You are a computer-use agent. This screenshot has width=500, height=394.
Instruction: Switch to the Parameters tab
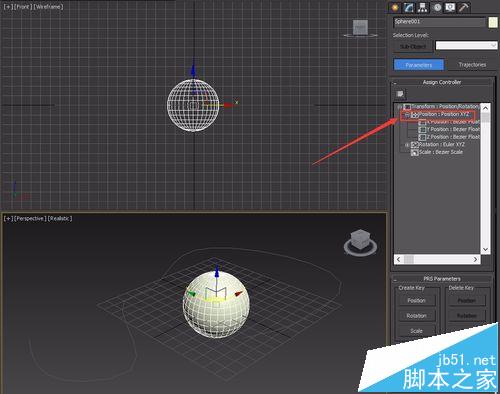click(419, 65)
